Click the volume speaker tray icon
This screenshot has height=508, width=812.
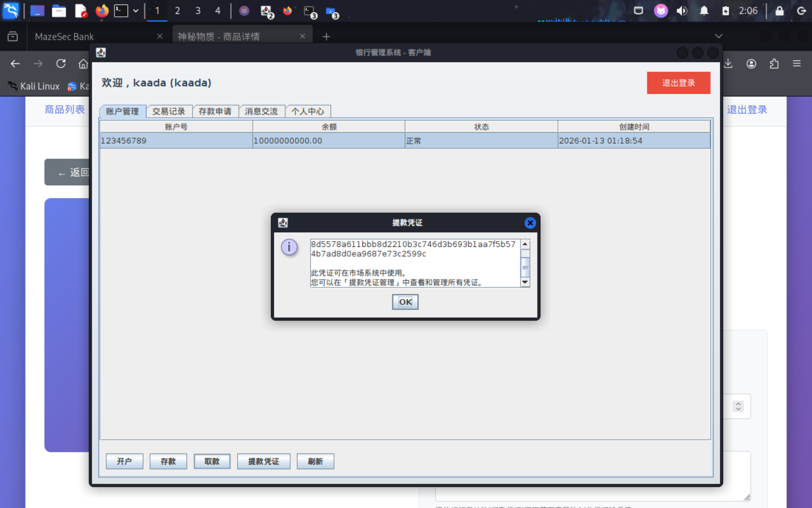682,11
